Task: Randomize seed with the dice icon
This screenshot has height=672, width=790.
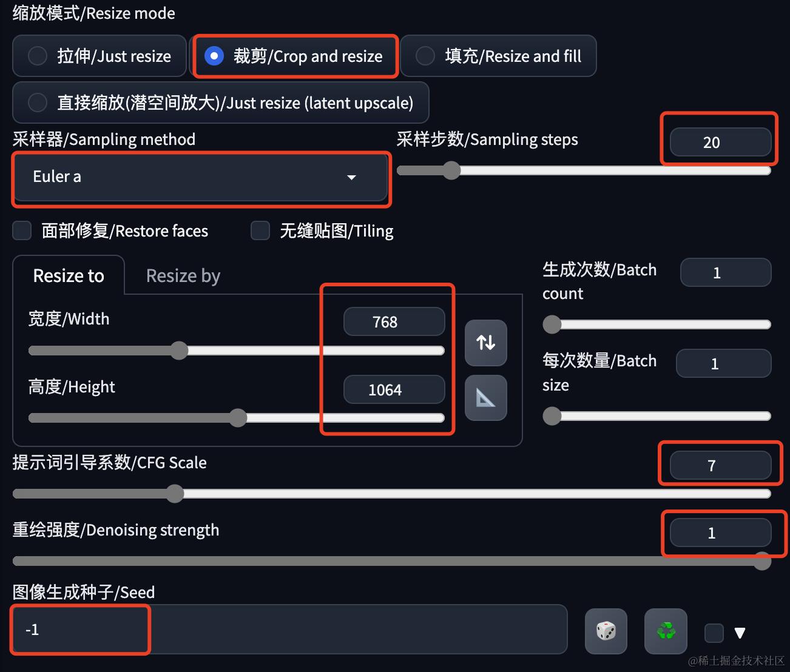Action: click(606, 631)
